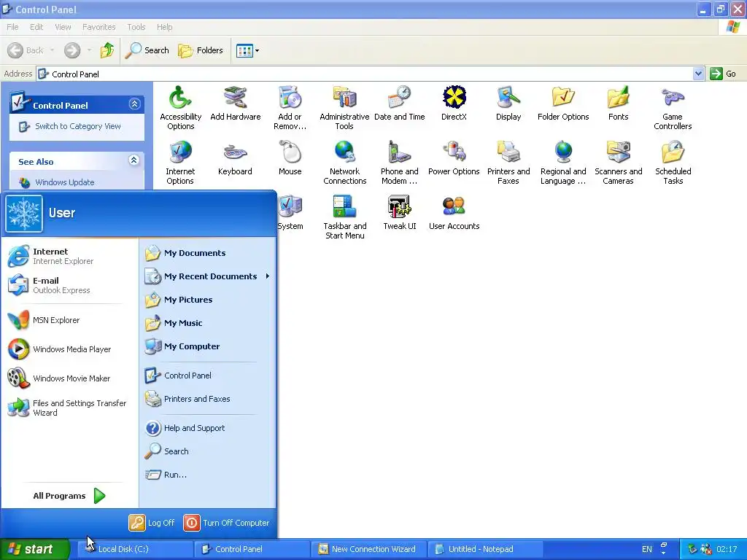The height and width of the screenshot is (560, 747).
Task: Open the address bar dropdown
Action: tap(698, 74)
